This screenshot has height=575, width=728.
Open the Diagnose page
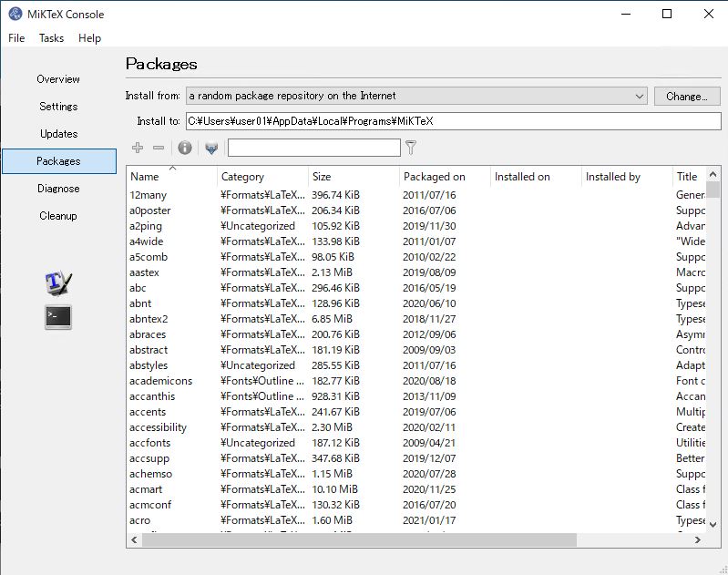[x=58, y=189]
